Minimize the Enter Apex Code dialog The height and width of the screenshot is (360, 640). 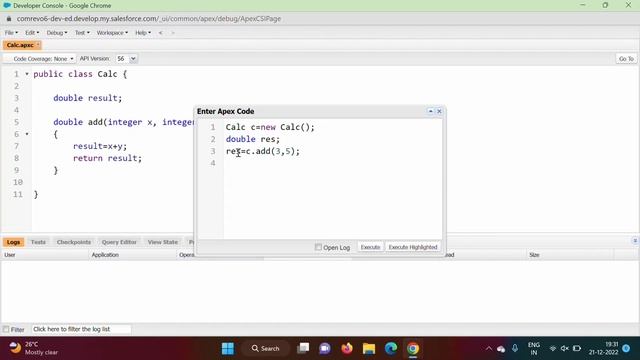[430, 111]
